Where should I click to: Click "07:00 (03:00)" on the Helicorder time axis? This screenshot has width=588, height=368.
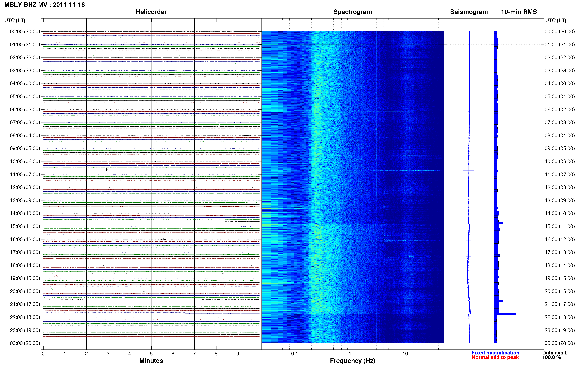pos(25,122)
